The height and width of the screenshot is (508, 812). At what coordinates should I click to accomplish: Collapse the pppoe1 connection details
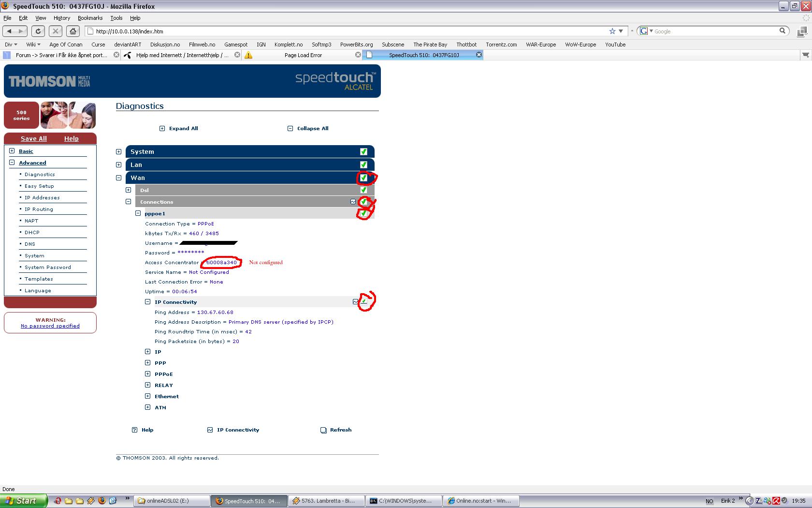(x=138, y=213)
